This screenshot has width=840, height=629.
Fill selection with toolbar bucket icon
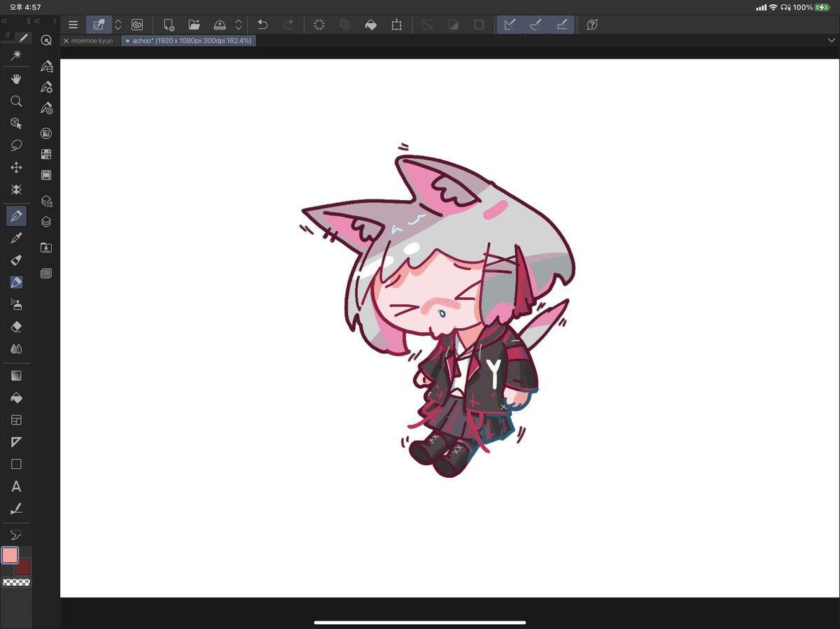click(371, 24)
